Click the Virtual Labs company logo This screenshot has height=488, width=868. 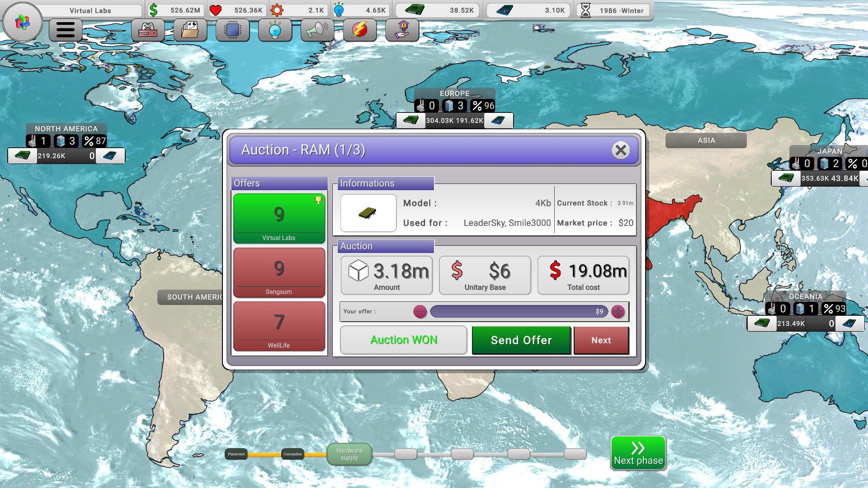22,22
